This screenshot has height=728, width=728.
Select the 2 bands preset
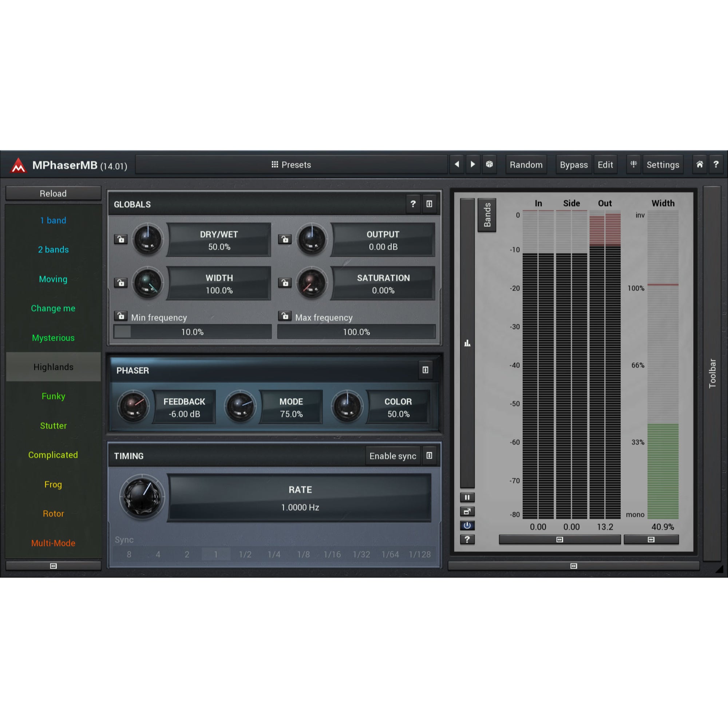tap(53, 249)
